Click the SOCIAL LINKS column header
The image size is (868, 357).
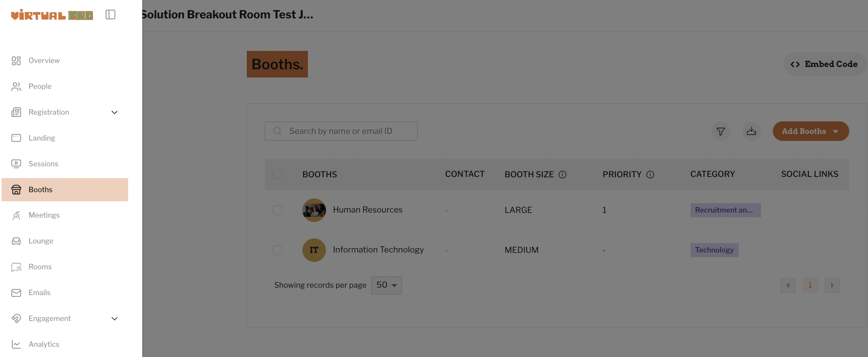click(x=810, y=174)
